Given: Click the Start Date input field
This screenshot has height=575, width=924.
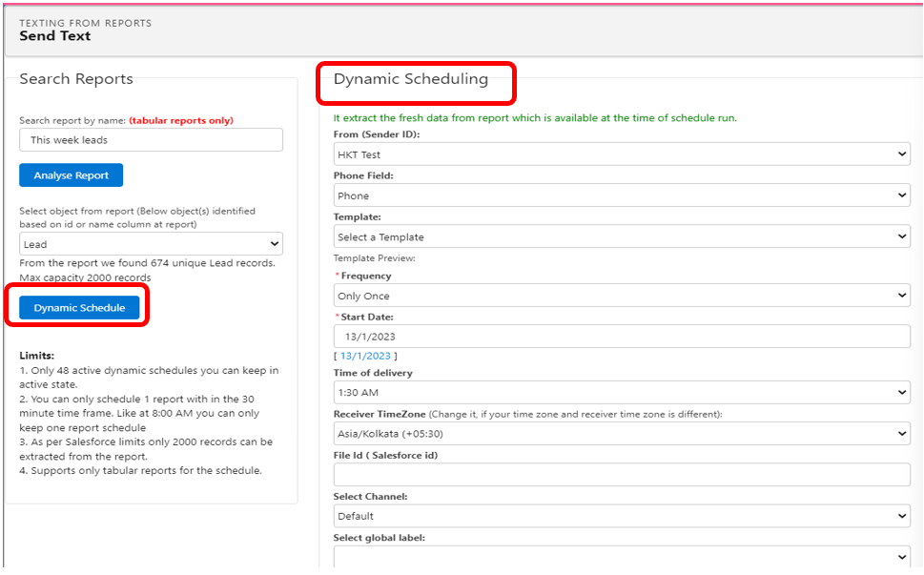Looking at the screenshot, I should coord(622,337).
